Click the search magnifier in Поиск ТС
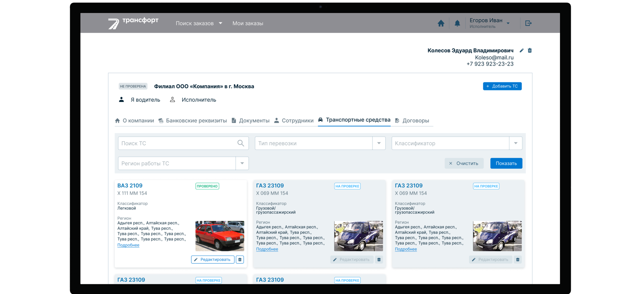The height and width of the screenshot is (294, 644). 240,143
